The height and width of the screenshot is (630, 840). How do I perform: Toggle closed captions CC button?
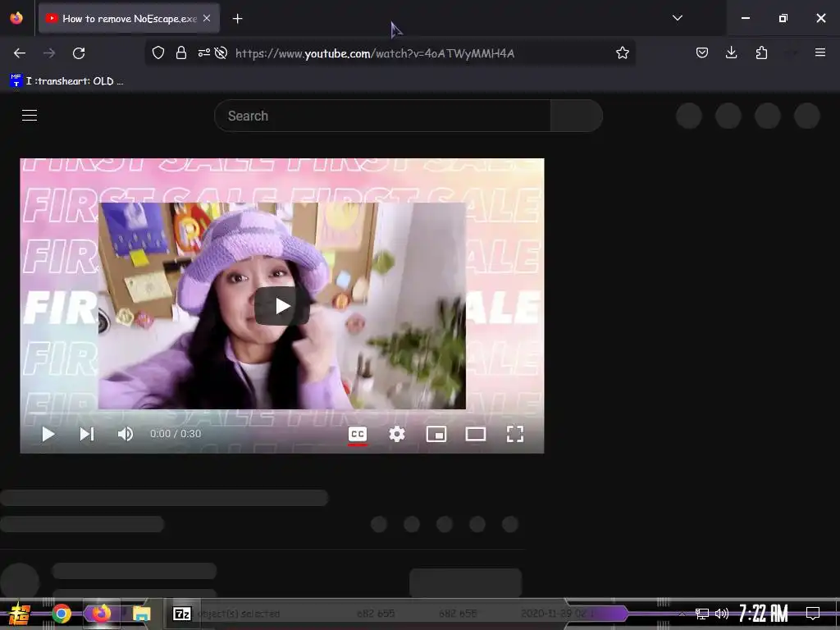(x=358, y=434)
